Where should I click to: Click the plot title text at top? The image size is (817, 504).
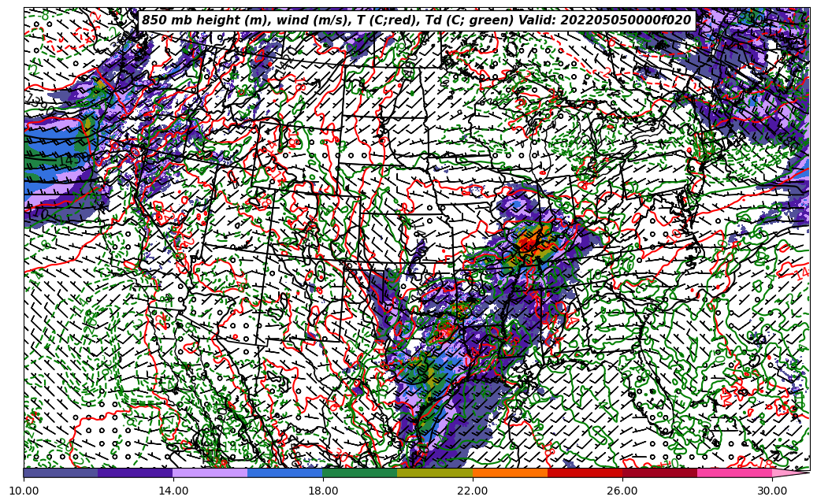pos(416,20)
